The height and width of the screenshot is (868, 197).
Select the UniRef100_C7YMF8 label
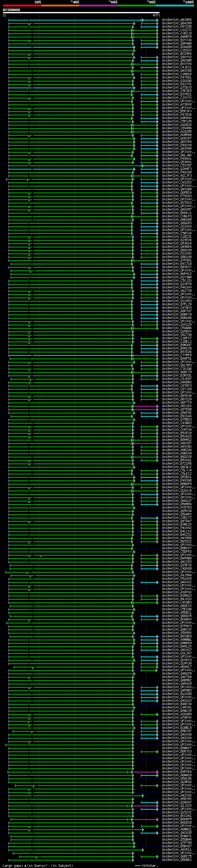177,355
